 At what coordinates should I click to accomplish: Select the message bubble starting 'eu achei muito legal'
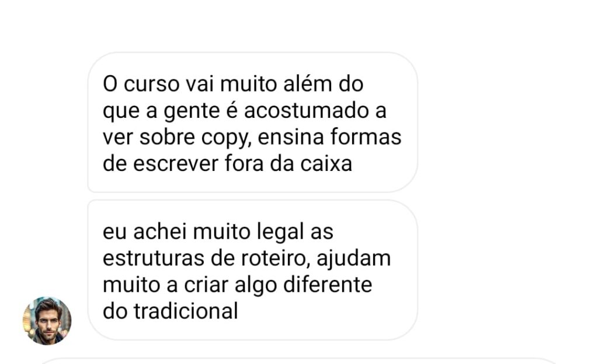point(252,270)
